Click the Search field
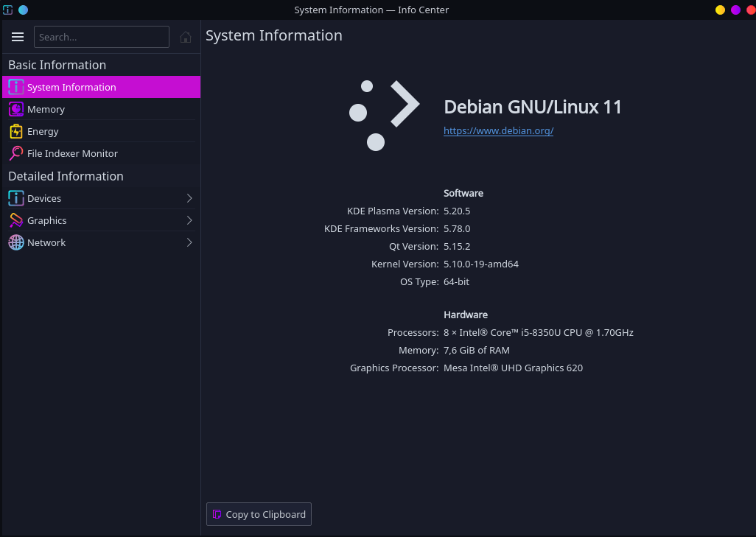Screen dimensions: 756x537 pos(101,37)
